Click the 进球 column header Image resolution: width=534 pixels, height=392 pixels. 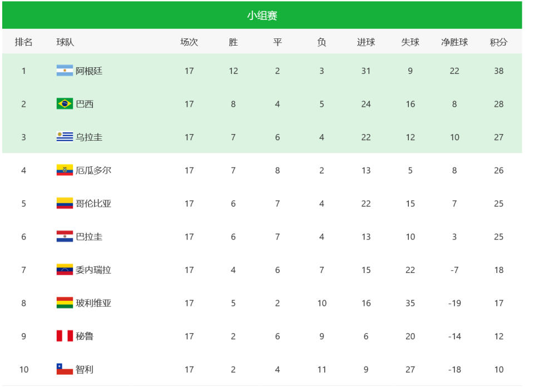pyautogui.click(x=366, y=42)
